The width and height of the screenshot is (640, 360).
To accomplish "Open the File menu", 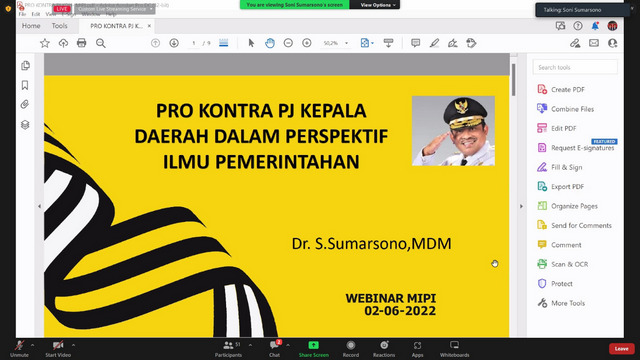I will [22, 14].
